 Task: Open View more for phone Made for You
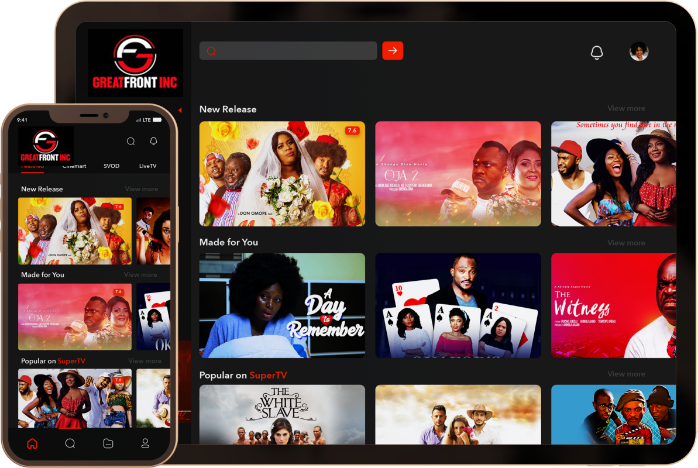click(140, 275)
